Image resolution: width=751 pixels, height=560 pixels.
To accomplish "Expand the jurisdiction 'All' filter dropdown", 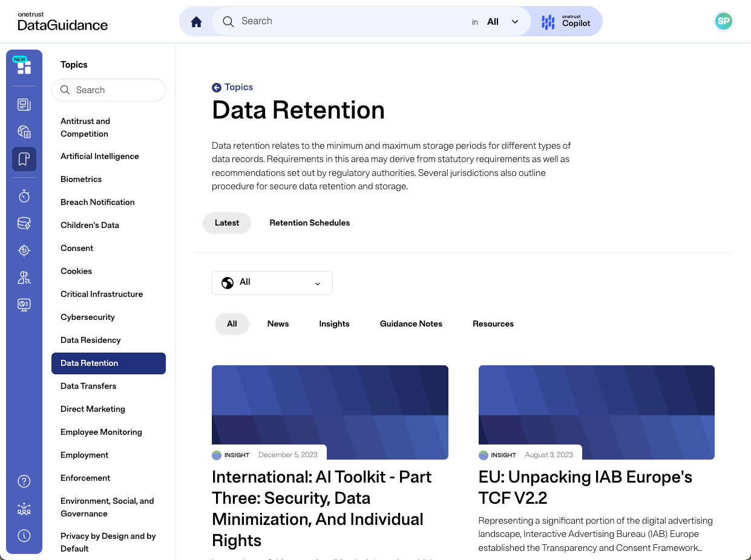I will (272, 282).
